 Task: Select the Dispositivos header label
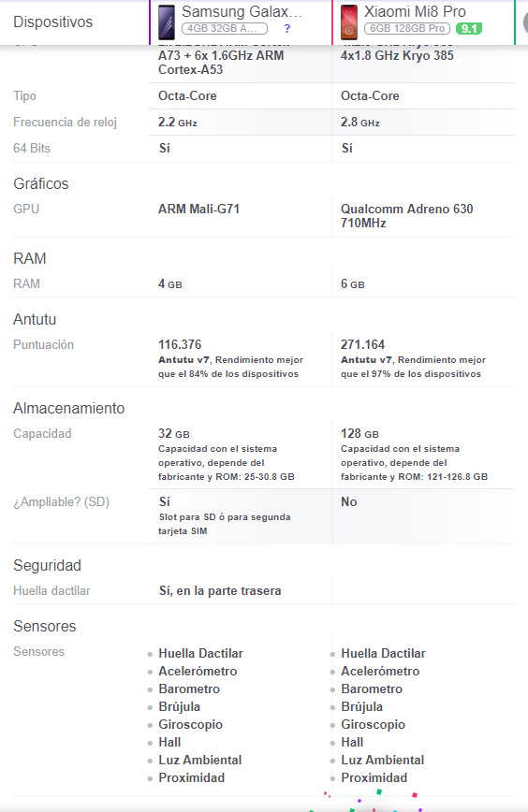click(52, 22)
